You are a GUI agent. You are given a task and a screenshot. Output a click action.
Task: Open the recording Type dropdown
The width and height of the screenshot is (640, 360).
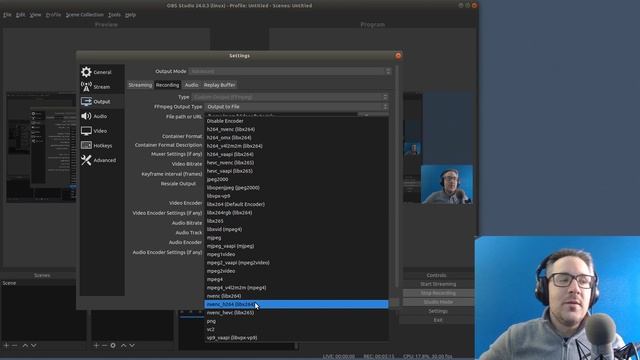(290, 97)
